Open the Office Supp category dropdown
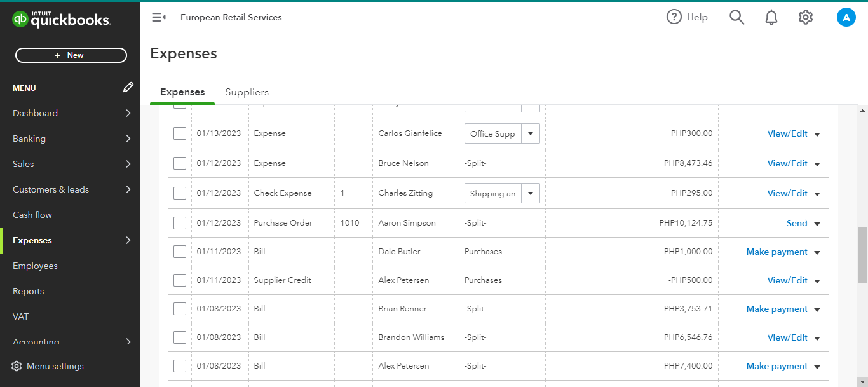This screenshot has width=868, height=387. point(531,133)
